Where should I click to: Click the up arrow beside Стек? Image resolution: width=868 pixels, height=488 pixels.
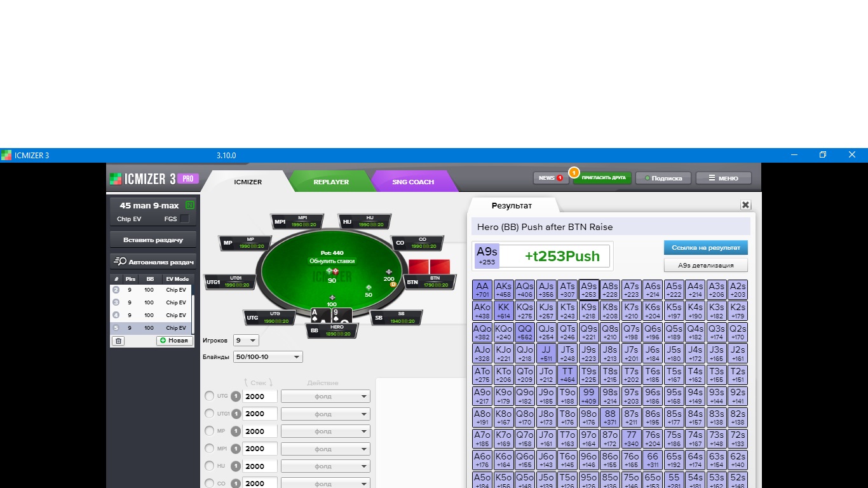click(247, 383)
